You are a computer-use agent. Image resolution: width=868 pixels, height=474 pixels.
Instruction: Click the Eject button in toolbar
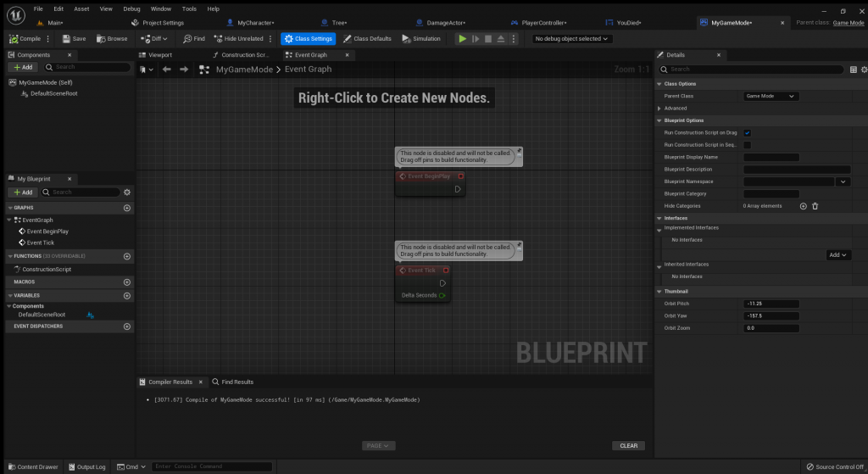pyautogui.click(x=500, y=39)
